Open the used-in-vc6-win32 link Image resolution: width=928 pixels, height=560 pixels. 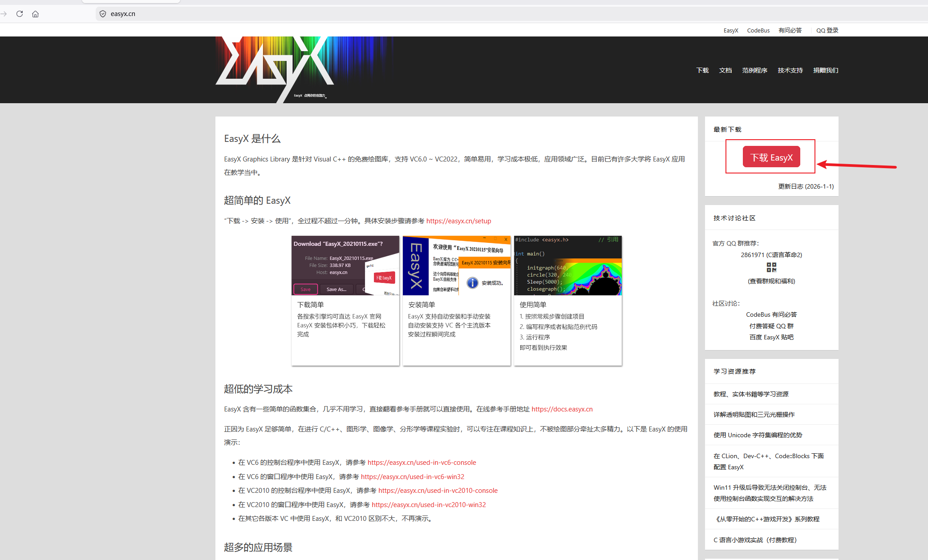coord(413,477)
